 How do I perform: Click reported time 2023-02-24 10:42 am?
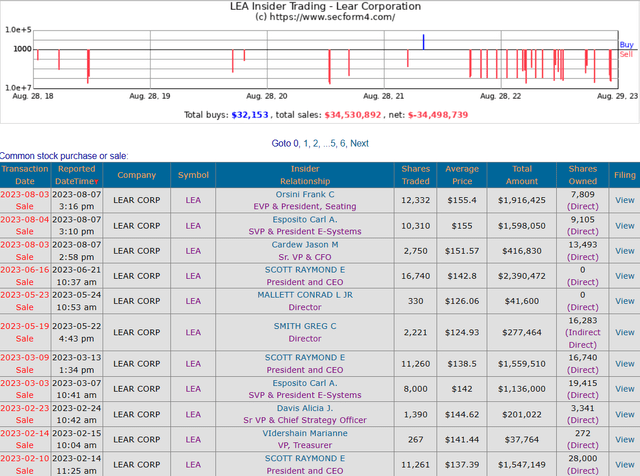[x=76, y=414]
